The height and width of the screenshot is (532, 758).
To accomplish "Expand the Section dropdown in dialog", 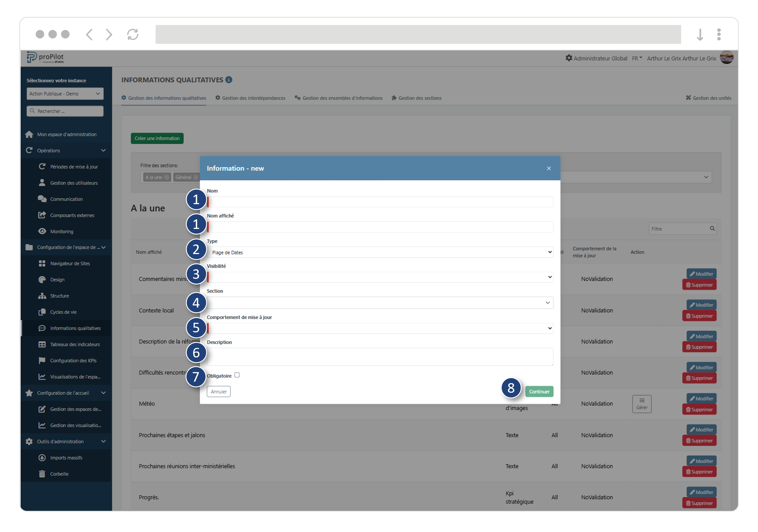I will (380, 302).
